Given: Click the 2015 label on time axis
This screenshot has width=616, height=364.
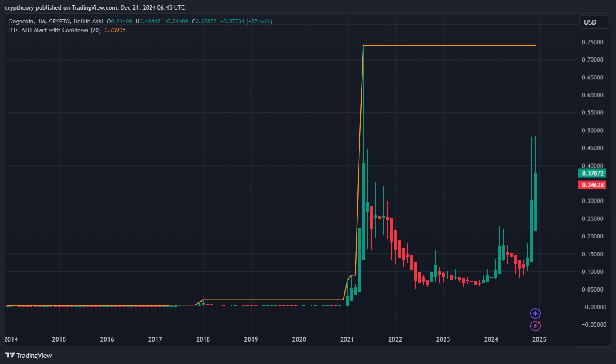Looking at the screenshot, I should coord(59,339).
